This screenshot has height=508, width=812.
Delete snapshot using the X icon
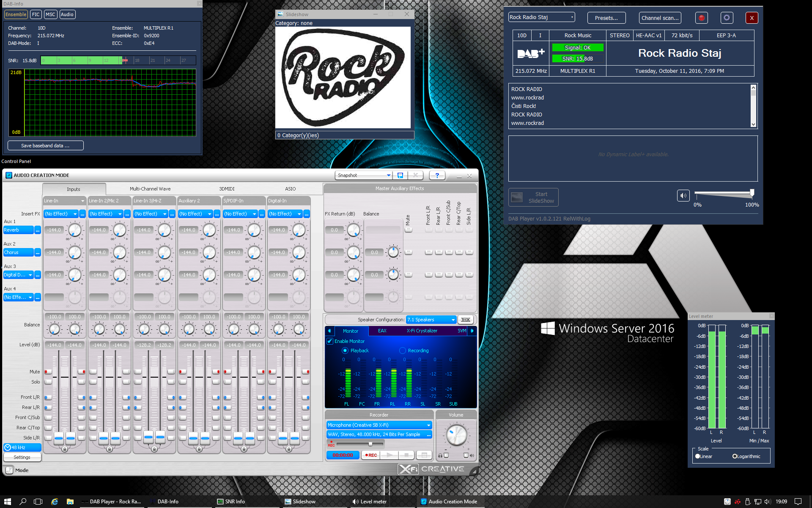click(415, 175)
